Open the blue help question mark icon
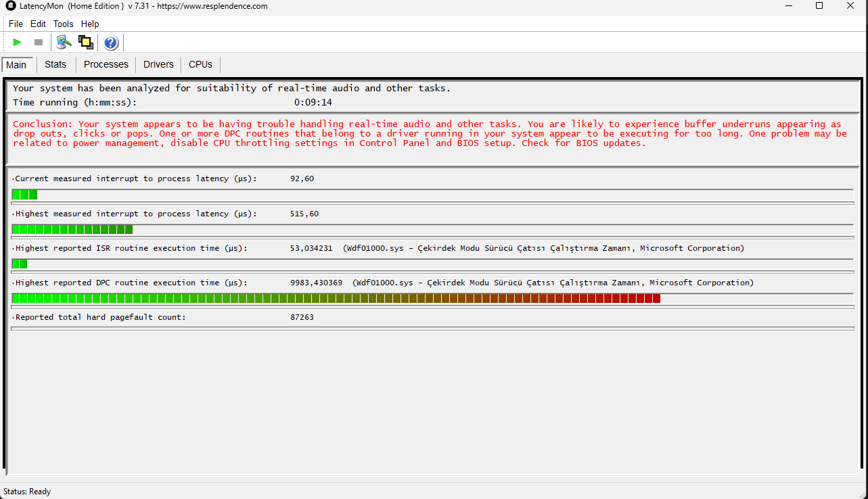868x499 pixels. tap(111, 43)
